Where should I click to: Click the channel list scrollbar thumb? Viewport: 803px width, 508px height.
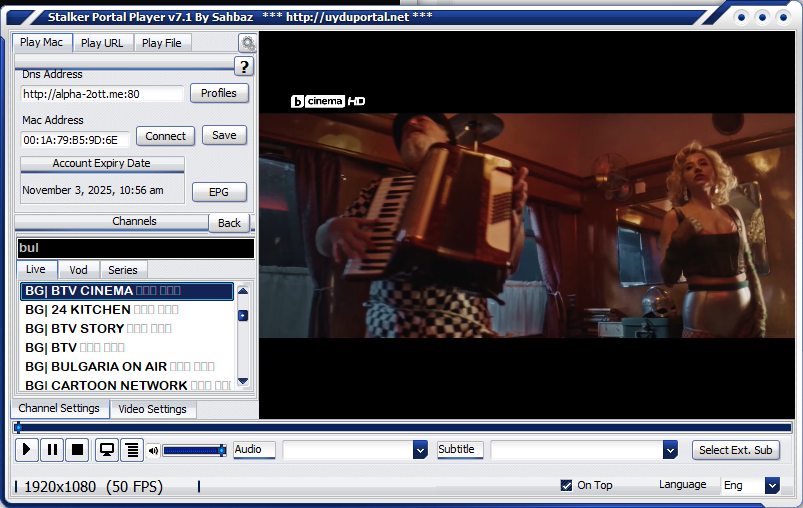pyautogui.click(x=243, y=315)
